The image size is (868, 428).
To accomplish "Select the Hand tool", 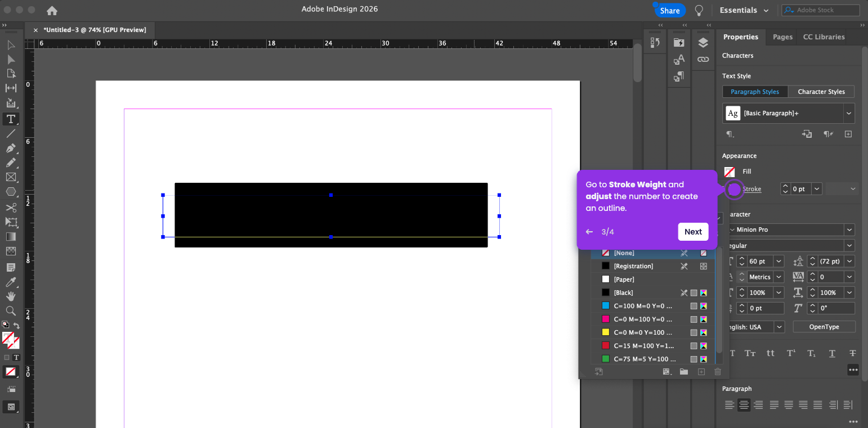I will point(11,296).
